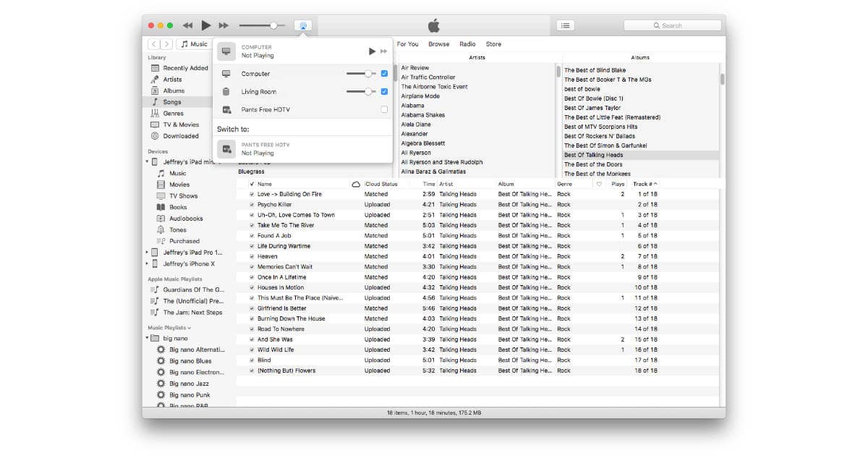
Task: Switch playback to PANTS FREE HDTV
Action: 302,149
